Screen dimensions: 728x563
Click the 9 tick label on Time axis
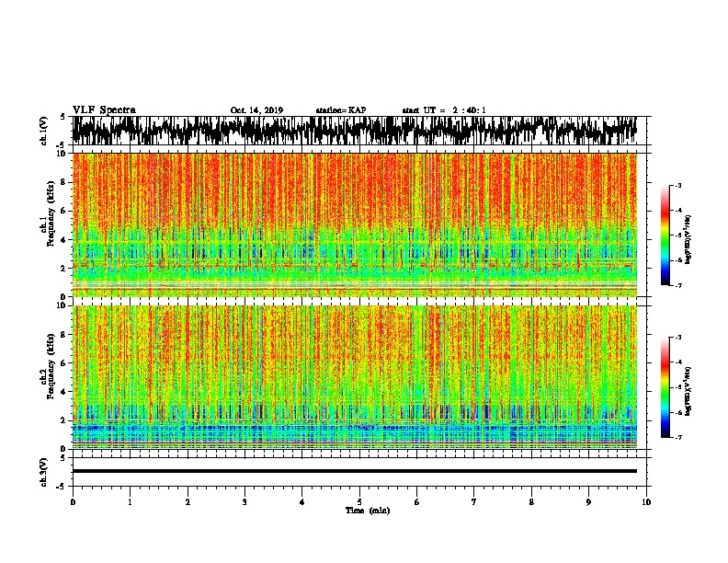point(588,502)
